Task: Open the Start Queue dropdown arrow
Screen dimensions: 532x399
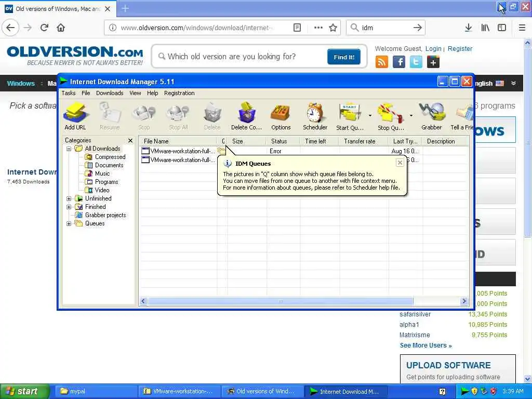Action: [x=370, y=116]
